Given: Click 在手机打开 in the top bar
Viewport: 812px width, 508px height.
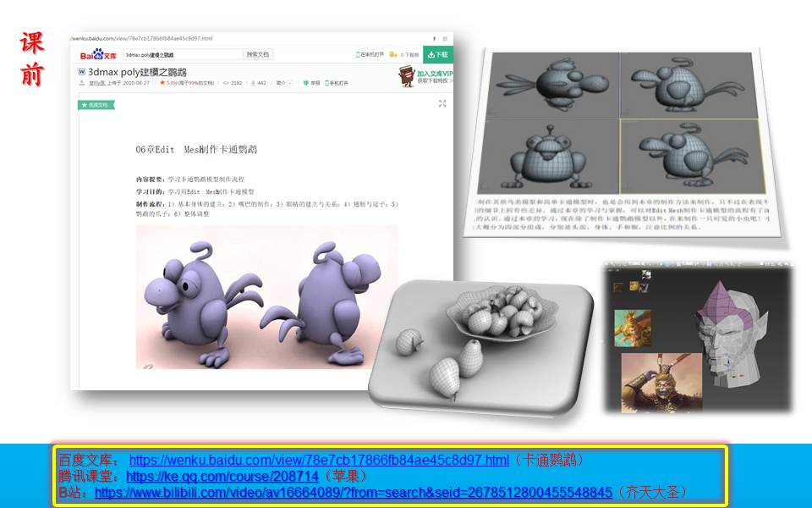Looking at the screenshot, I should coord(370,54).
